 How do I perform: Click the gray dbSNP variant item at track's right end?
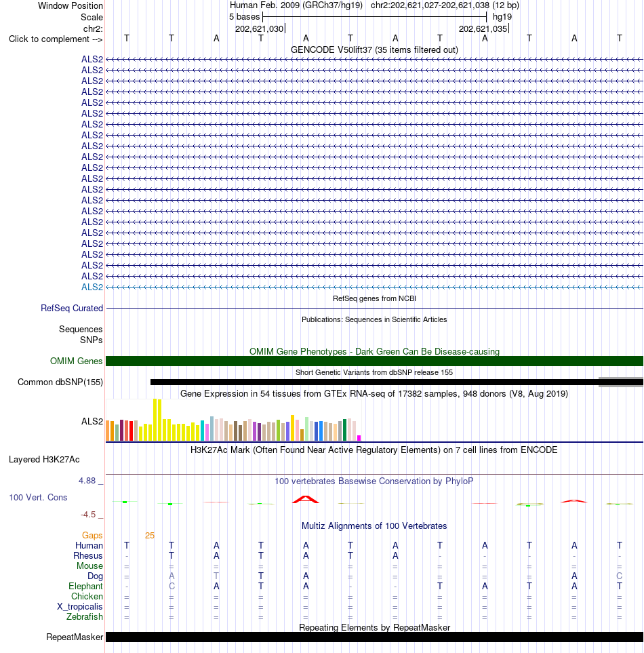pos(621,382)
